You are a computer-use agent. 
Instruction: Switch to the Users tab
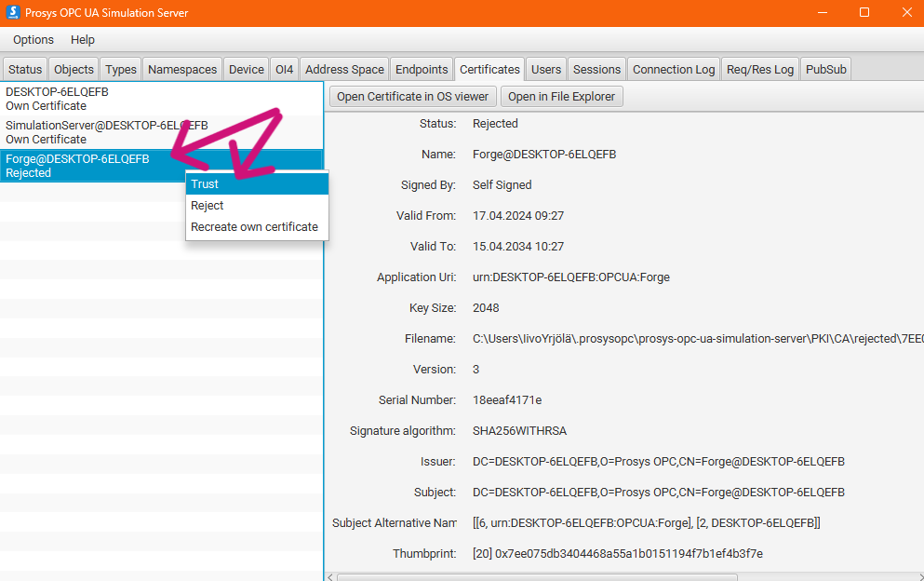[546, 70]
